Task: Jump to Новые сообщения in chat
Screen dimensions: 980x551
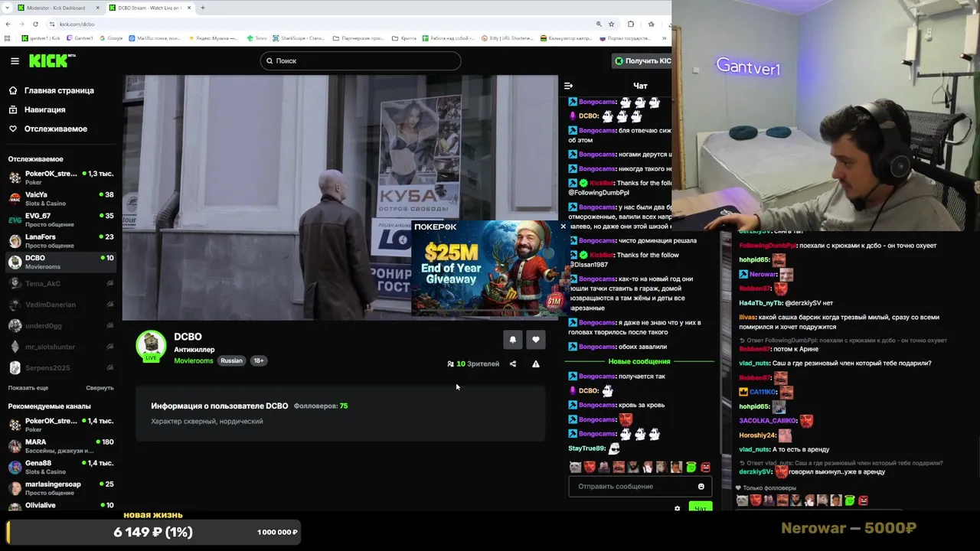Action: (639, 361)
